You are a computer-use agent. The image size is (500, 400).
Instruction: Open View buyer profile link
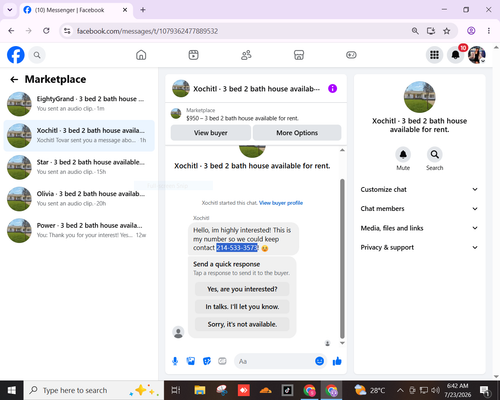pos(281,203)
